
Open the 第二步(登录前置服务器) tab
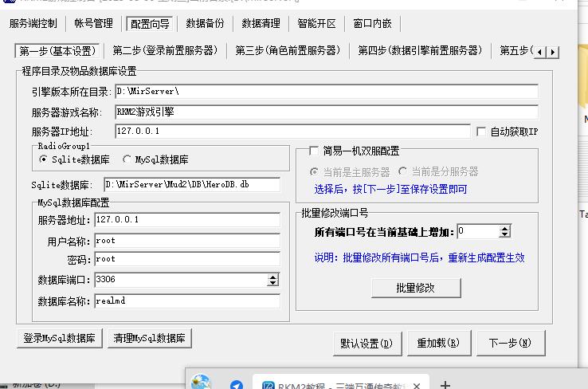[165, 50]
